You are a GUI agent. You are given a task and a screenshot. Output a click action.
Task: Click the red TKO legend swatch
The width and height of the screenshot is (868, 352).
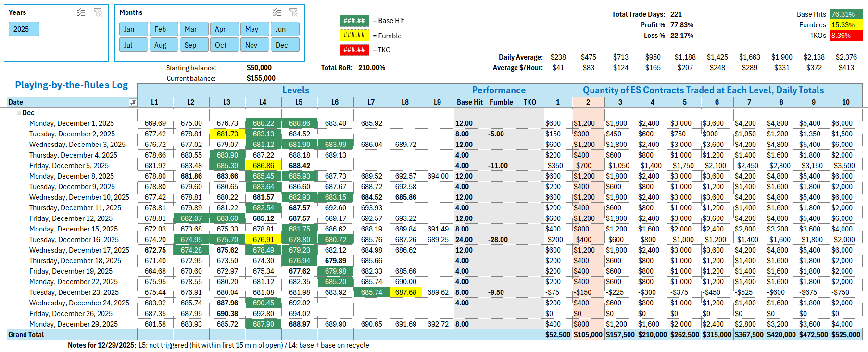(354, 50)
